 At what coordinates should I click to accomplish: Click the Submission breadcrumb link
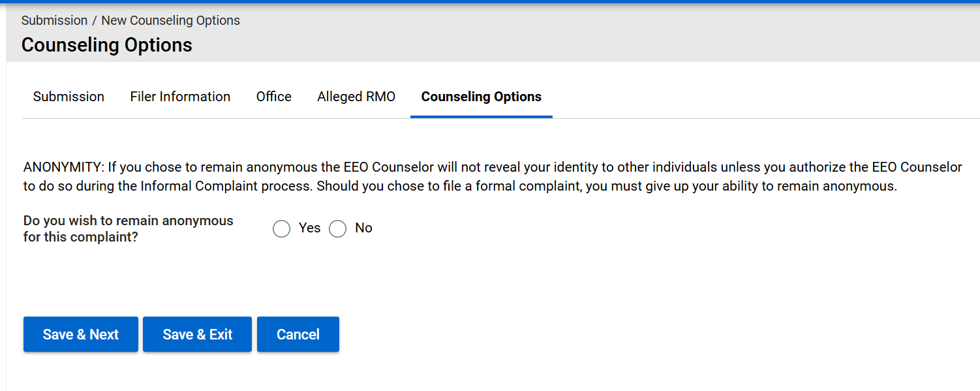point(54,20)
